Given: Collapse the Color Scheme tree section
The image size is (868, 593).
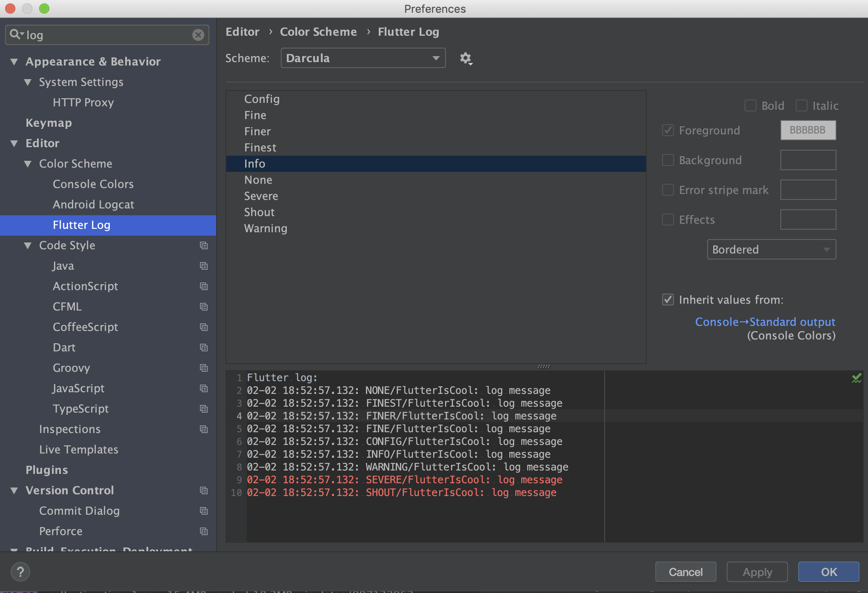Looking at the screenshot, I should tap(28, 164).
